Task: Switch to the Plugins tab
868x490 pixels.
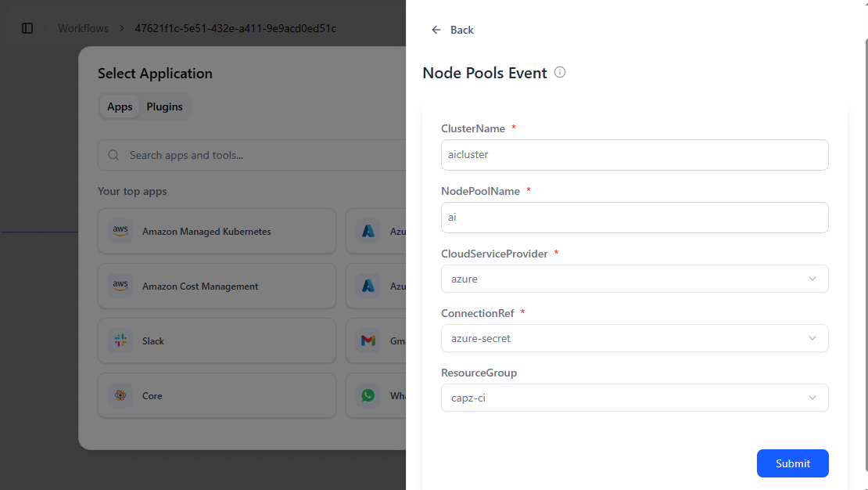Action: point(164,106)
